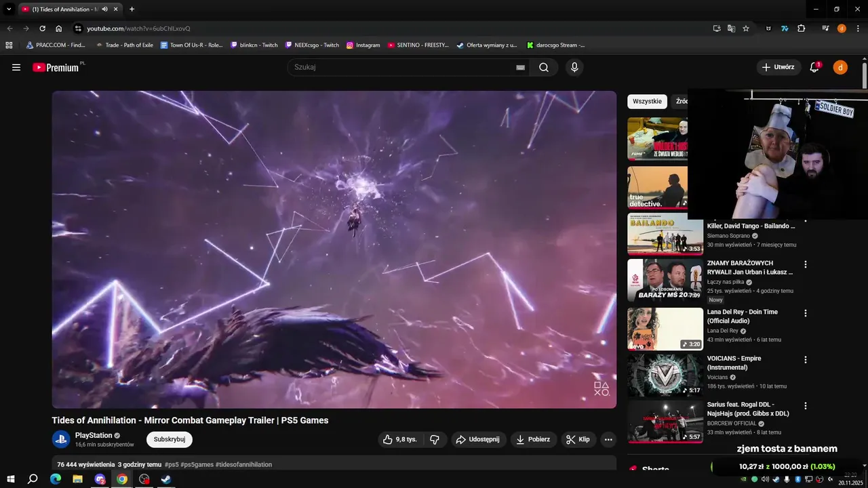Open OBS Studio from taskbar
Viewport: 868px width, 488px height.
[x=144, y=479]
